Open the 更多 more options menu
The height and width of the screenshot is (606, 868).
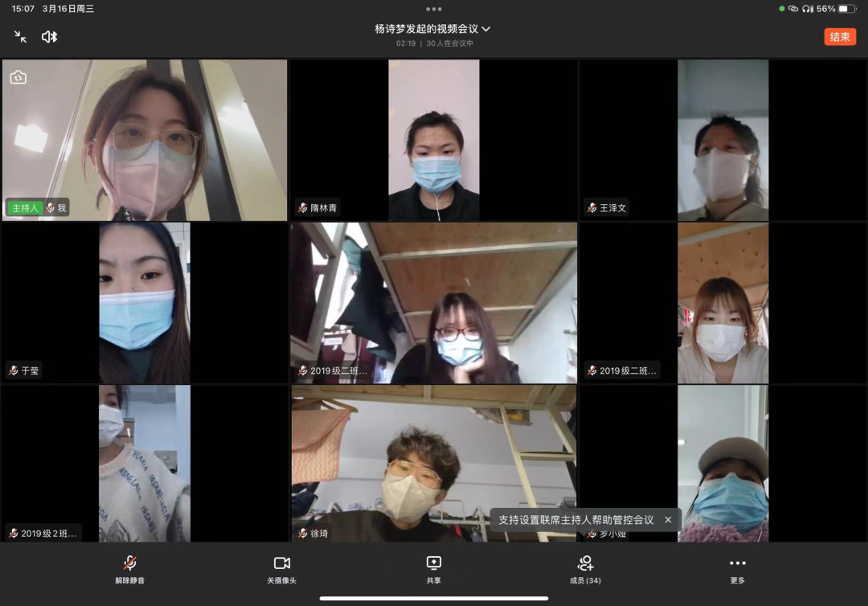point(737,569)
